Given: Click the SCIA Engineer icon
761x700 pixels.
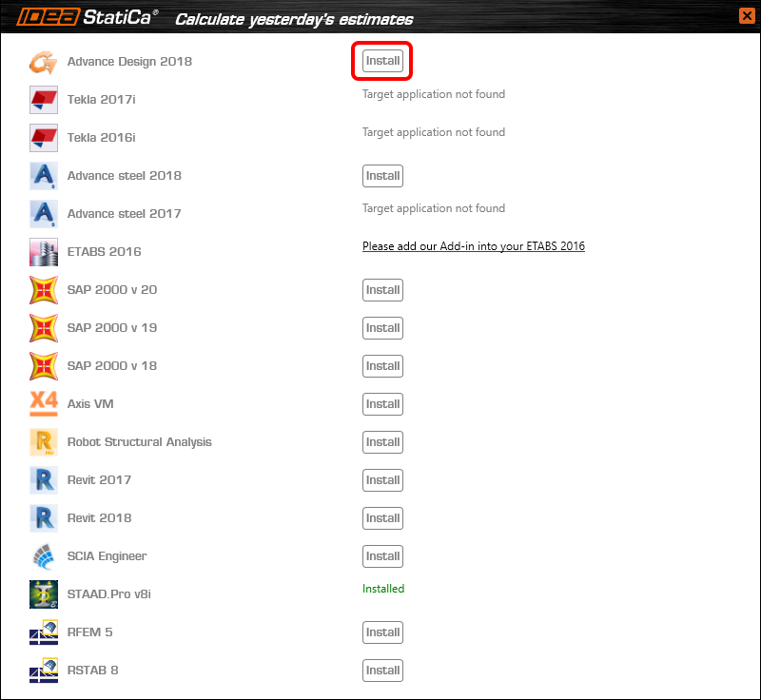Looking at the screenshot, I should pos(43,556).
